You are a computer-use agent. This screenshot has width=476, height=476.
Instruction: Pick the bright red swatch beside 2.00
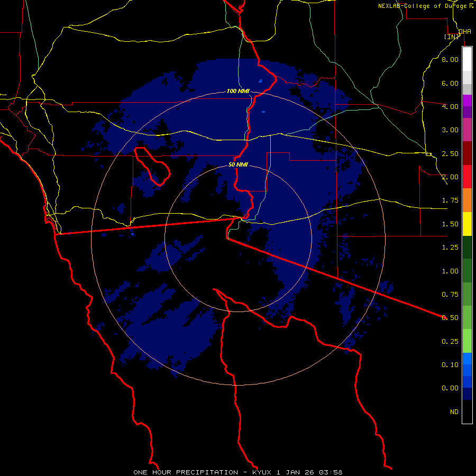coord(467,177)
